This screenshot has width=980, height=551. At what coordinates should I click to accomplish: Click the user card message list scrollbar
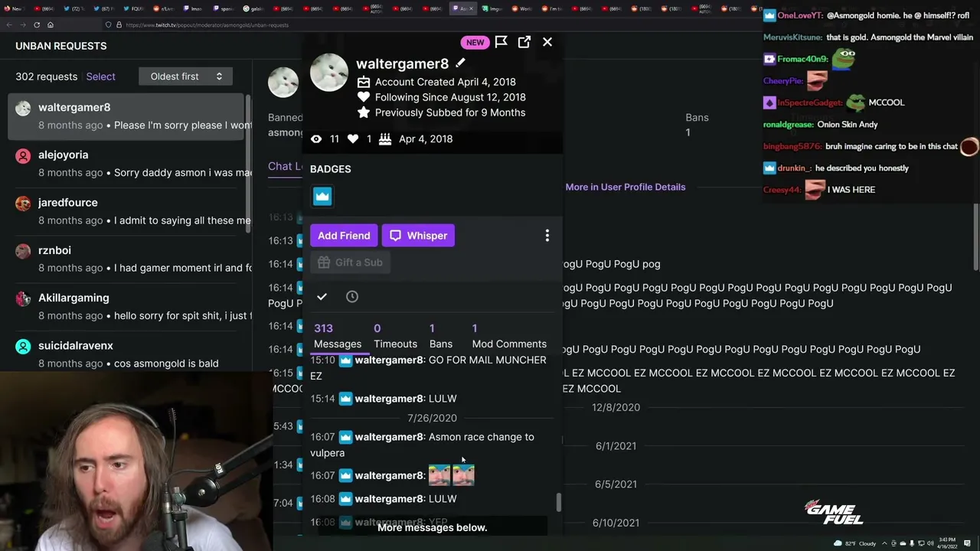(x=558, y=503)
